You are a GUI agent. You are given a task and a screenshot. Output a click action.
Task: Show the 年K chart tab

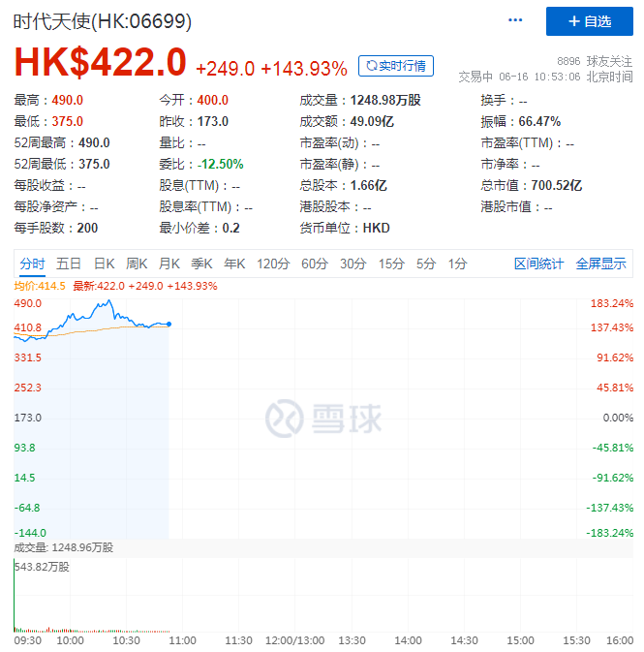234,264
